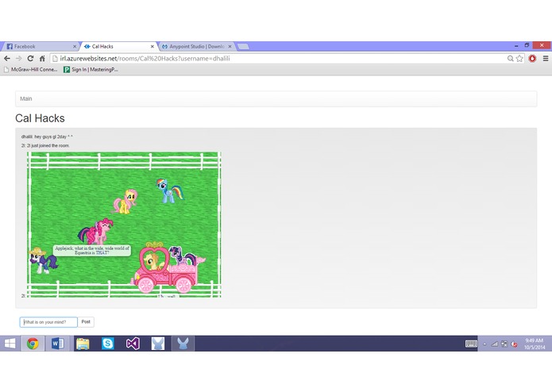The image size is (552, 392).
Task: Open the Windows Start button
Action: point(10,344)
